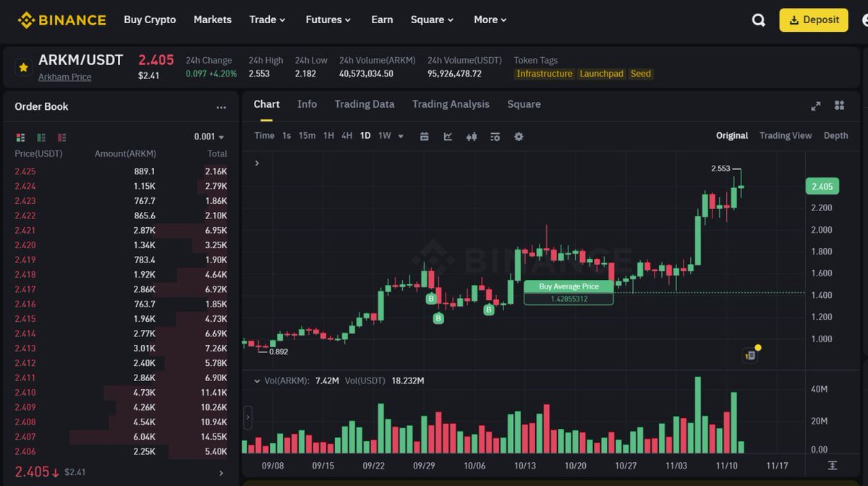Open the chart display list settings icon
Screen dimensions: 868x486
point(495,136)
